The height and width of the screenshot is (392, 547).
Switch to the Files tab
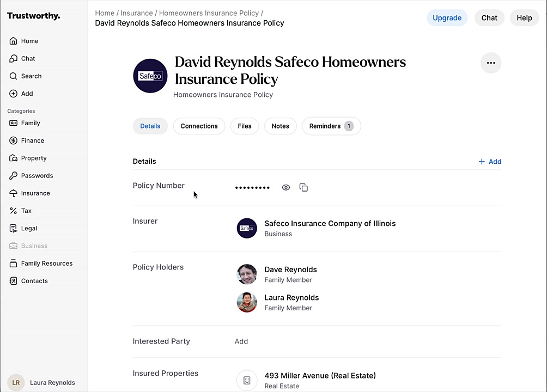(x=245, y=126)
